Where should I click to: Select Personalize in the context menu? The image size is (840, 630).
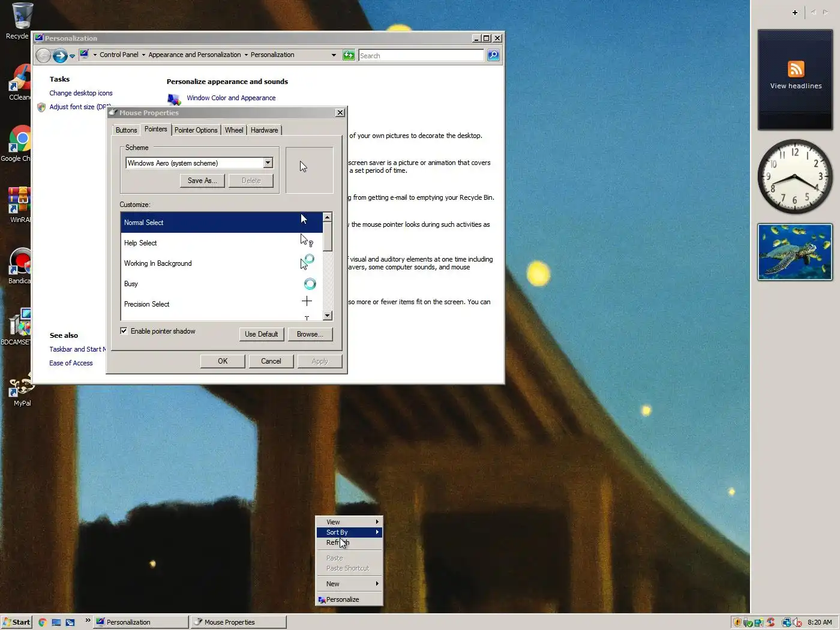[x=349, y=599]
